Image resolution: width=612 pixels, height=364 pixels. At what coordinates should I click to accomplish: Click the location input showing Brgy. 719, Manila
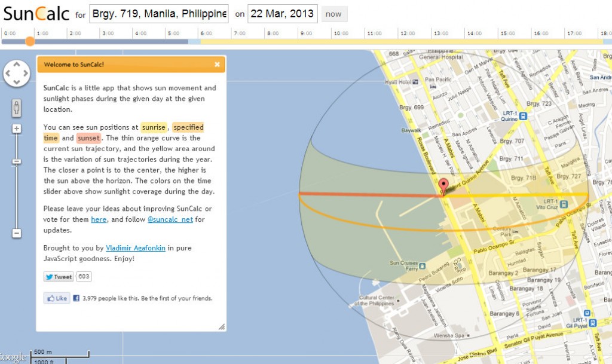[x=160, y=13]
